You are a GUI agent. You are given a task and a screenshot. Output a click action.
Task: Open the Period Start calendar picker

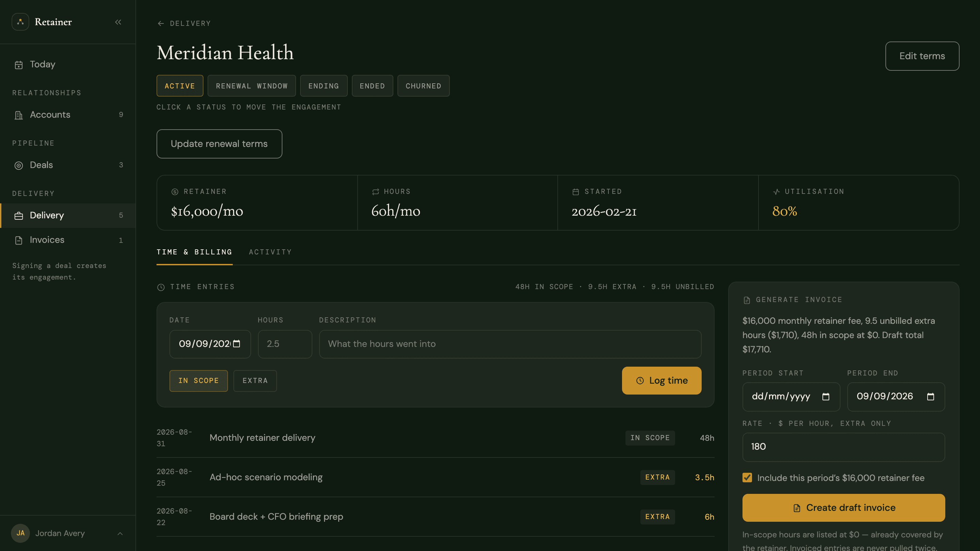[826, 397]
